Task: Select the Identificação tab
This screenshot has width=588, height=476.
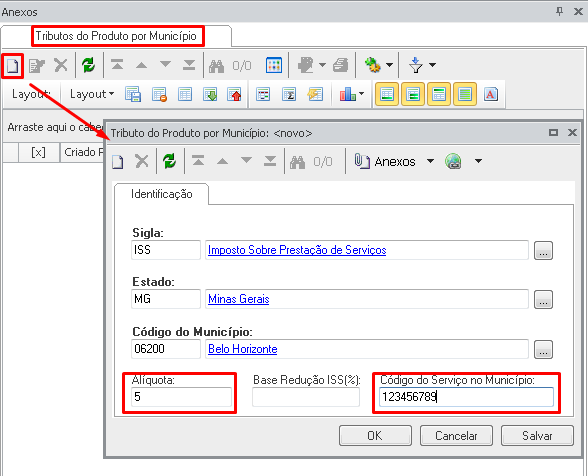Action: pos(162,194)
